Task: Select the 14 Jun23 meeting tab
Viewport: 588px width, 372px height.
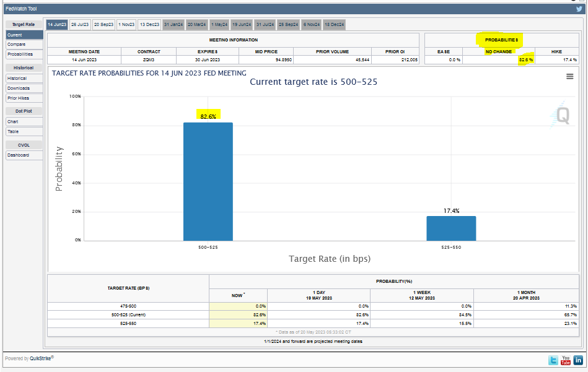Action: click(57, 25)
